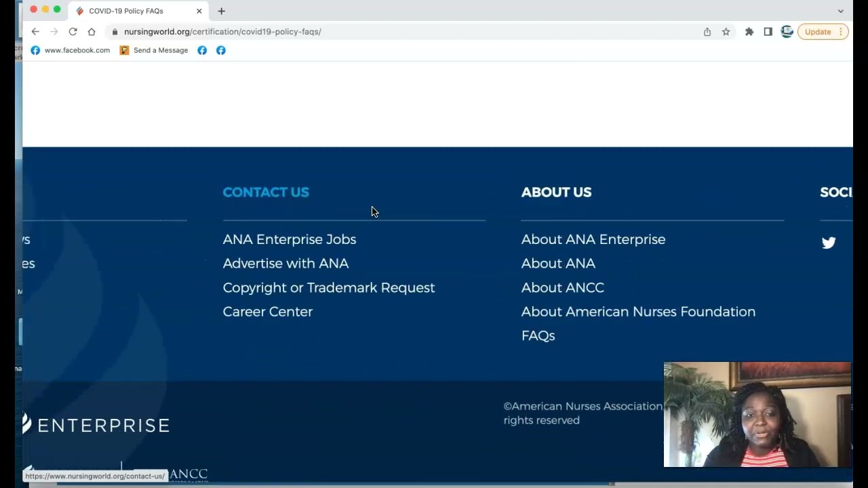Screen dimensions: 868x488
Task: Open the FAQs footer link
Action: [x=538, y=335]
